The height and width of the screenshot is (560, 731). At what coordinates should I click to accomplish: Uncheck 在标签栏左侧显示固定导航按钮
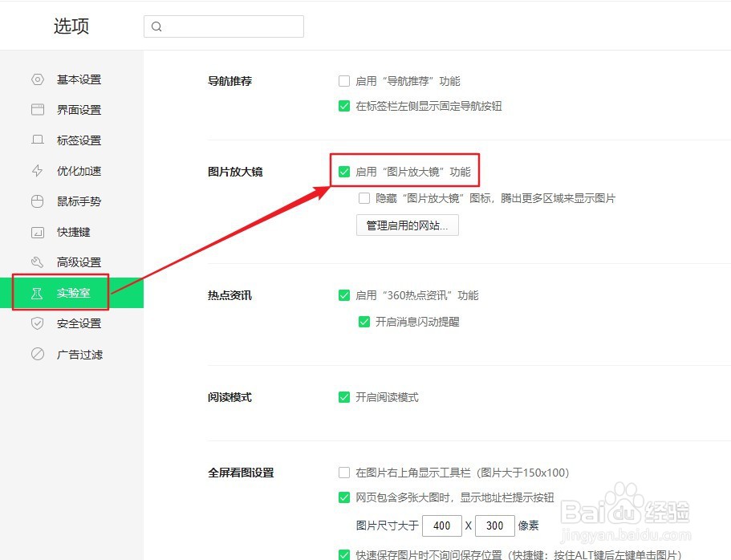click(x=344, y=106)
